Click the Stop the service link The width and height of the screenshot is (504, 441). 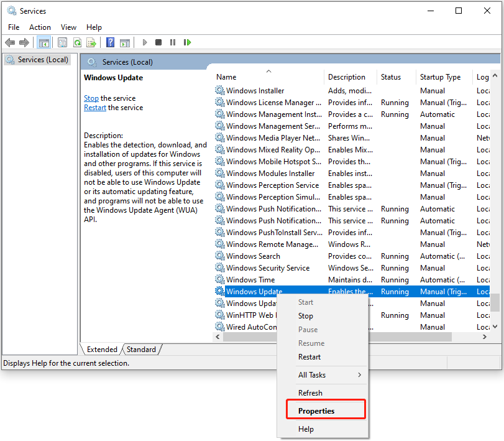pyautogui.click(x=91, y=98)
